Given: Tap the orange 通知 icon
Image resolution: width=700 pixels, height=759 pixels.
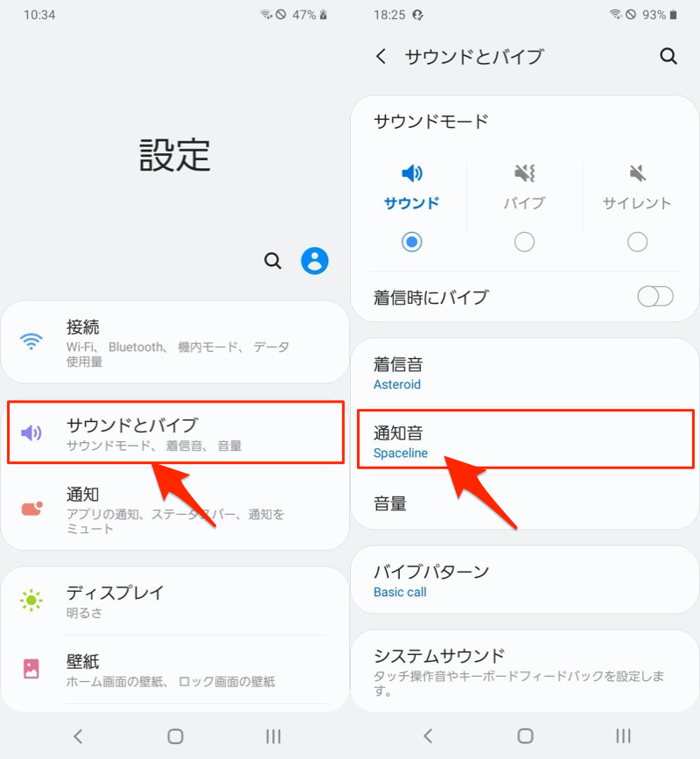Looking at the screenshot, I should point(31,510).
